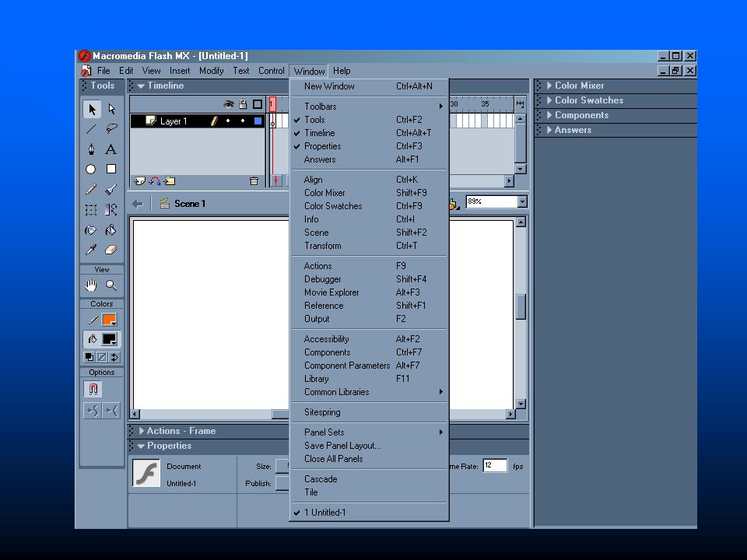This screenshot has width=747, height=560.
Task: Select the Lasso tool
Action: point(111,129)
